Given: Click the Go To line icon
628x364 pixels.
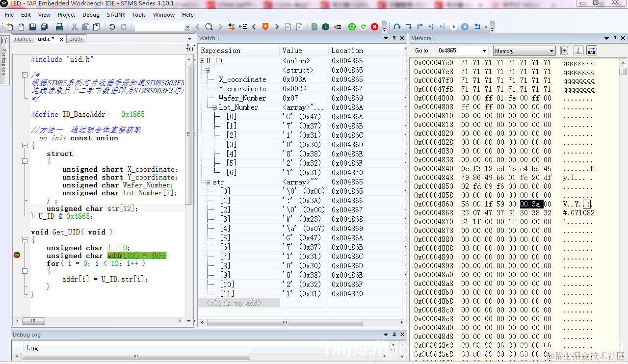Looking at the screenshot, I should pos(242,27).
